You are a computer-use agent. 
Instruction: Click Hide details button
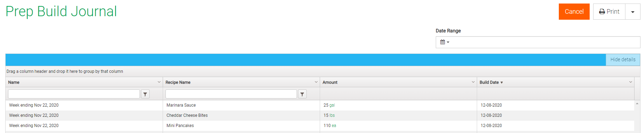pyautogui.click(x=623, y=59)
